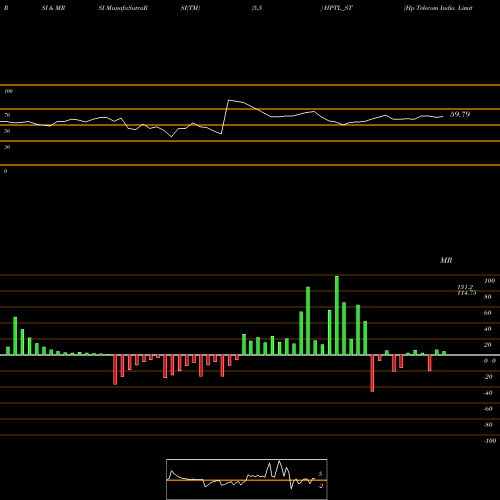
Task: Click the MR axis label 80
Action: 488,297
